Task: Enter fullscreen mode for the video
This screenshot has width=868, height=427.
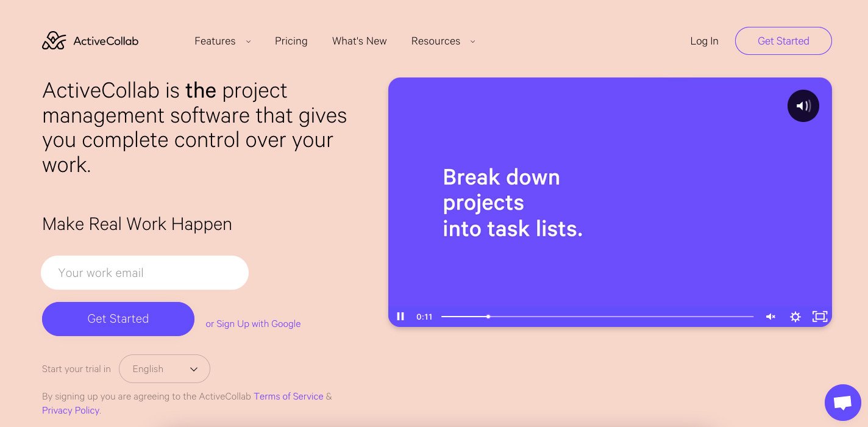Action: tap(819, 317)
